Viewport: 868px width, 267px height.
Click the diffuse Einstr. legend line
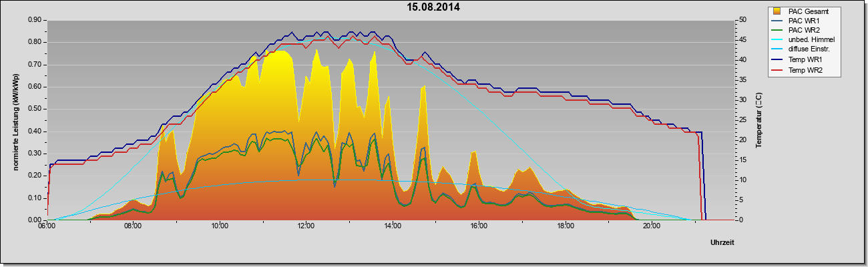pos(777,50)
